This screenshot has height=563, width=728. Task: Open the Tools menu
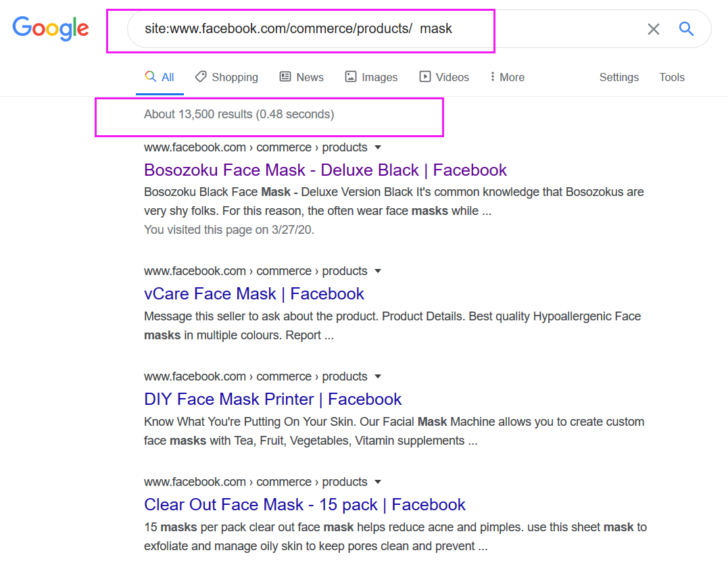pos(672,77)
